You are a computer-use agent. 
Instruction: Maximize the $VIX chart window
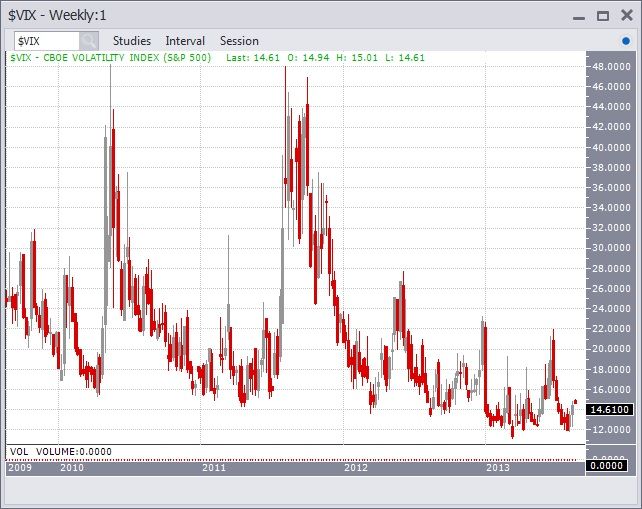[603, 16]
